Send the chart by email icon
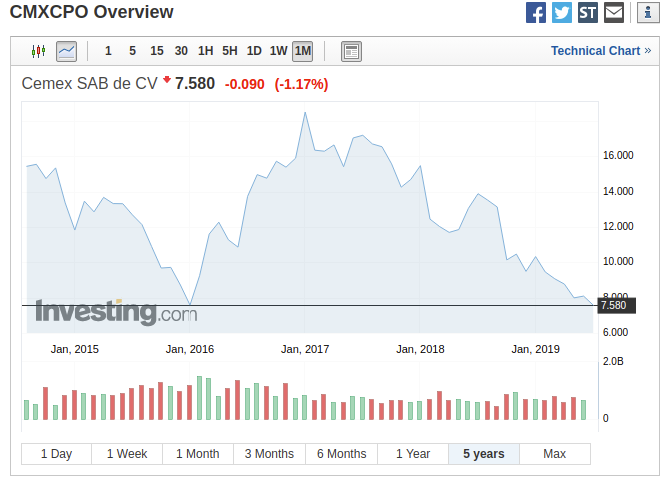The height and width of the screenshot is (485, 667). [x=614, y=12]
